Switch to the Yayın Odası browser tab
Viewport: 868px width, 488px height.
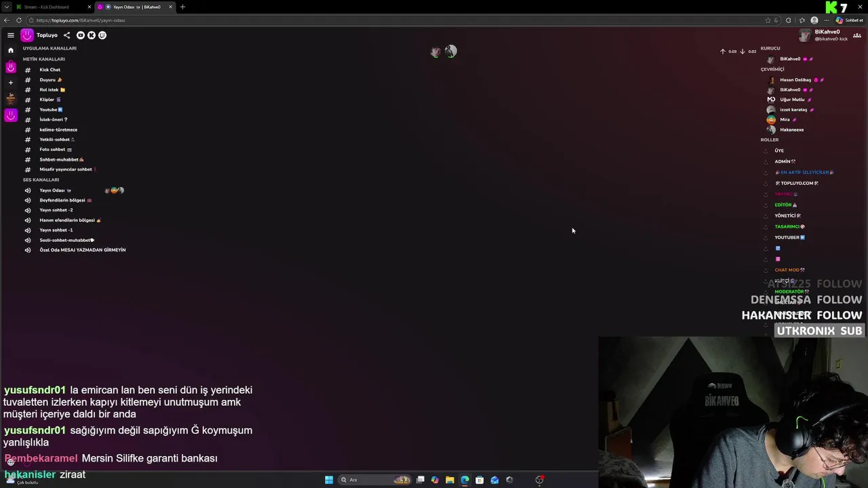pos(134,7)
